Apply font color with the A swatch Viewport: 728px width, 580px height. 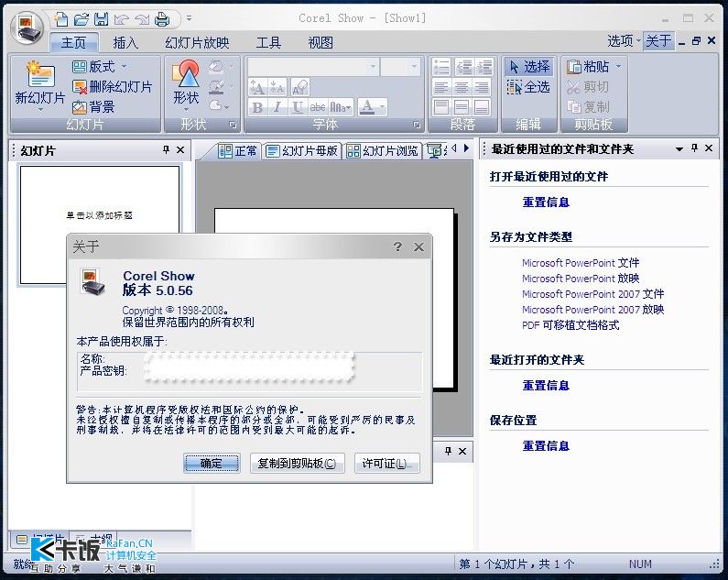(367, 107)
